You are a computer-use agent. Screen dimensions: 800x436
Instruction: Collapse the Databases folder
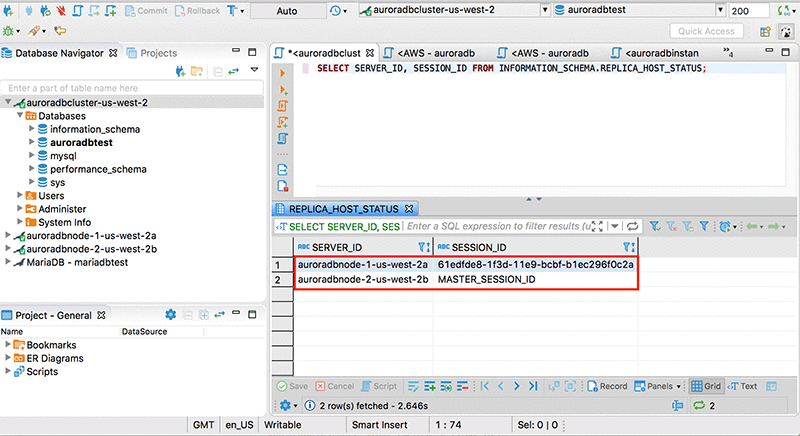20,115
